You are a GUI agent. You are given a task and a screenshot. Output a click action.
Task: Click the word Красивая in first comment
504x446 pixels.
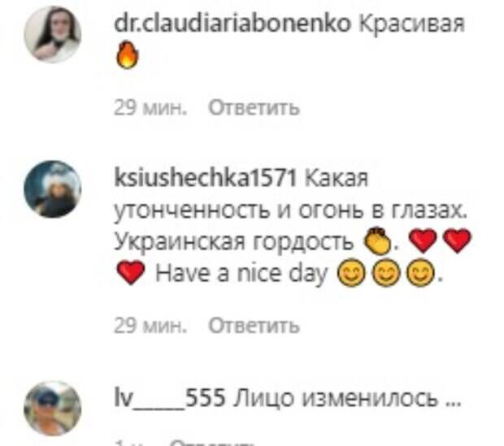pos(412,24)
